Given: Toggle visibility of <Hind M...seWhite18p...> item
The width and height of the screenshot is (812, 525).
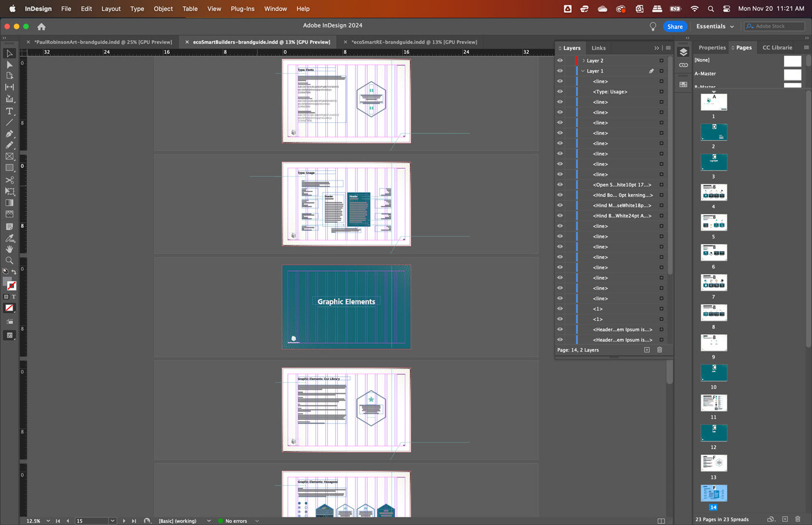Looking at the screenshot, I should pyautogui.click(x=560, y=205).
